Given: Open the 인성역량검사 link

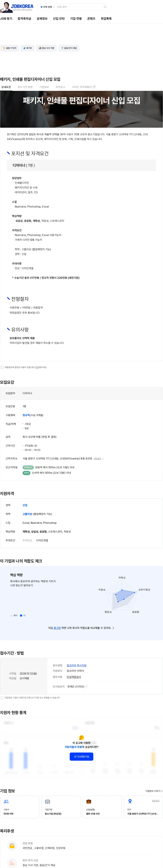Looking at the screenshot, I should (74, 677).
